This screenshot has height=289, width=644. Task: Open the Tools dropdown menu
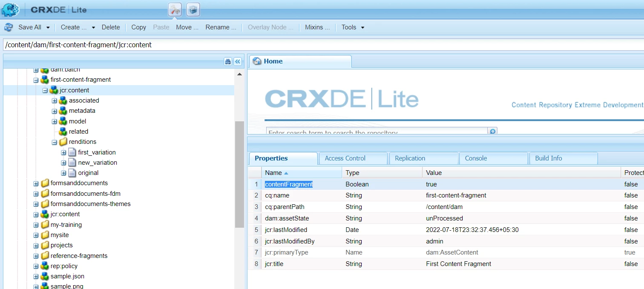click(353, 27)
